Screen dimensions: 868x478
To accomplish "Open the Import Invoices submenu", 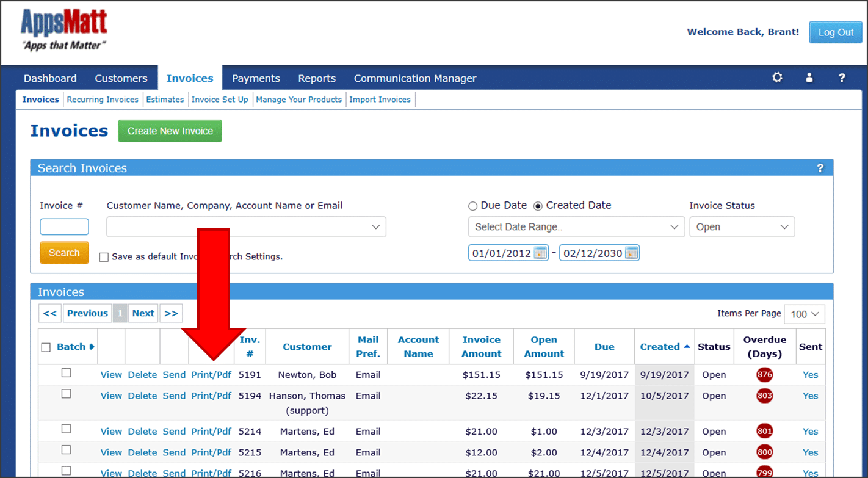I will pos(380,100).
